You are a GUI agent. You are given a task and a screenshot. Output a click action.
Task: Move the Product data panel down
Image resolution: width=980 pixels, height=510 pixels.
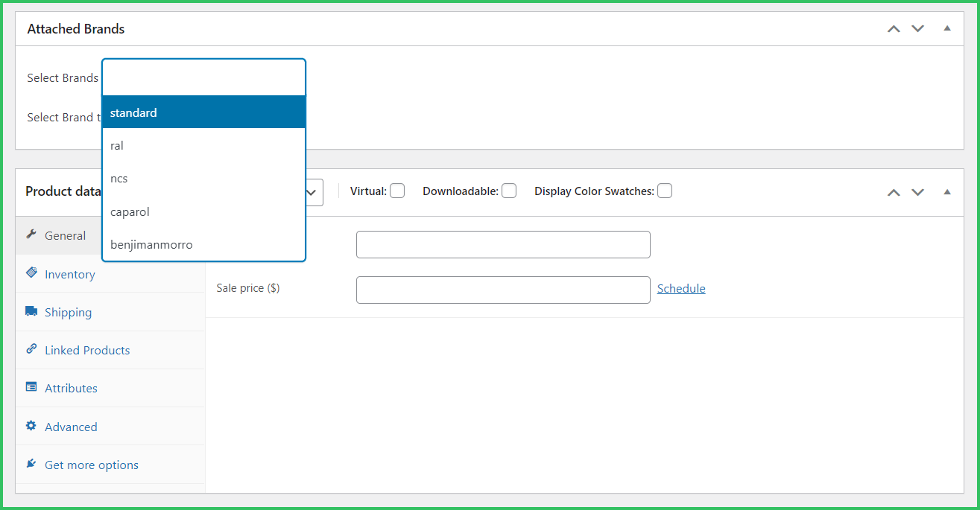[x=918, y=192]
